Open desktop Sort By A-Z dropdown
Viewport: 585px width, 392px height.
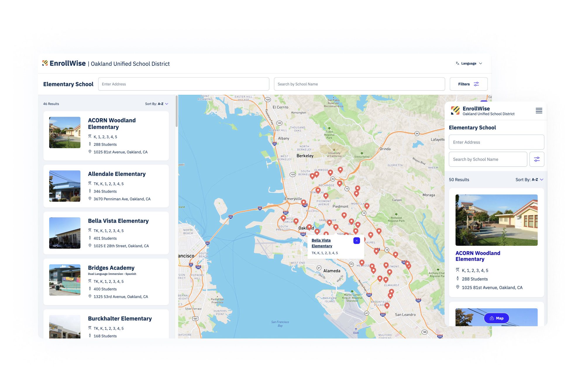(157, 104)
